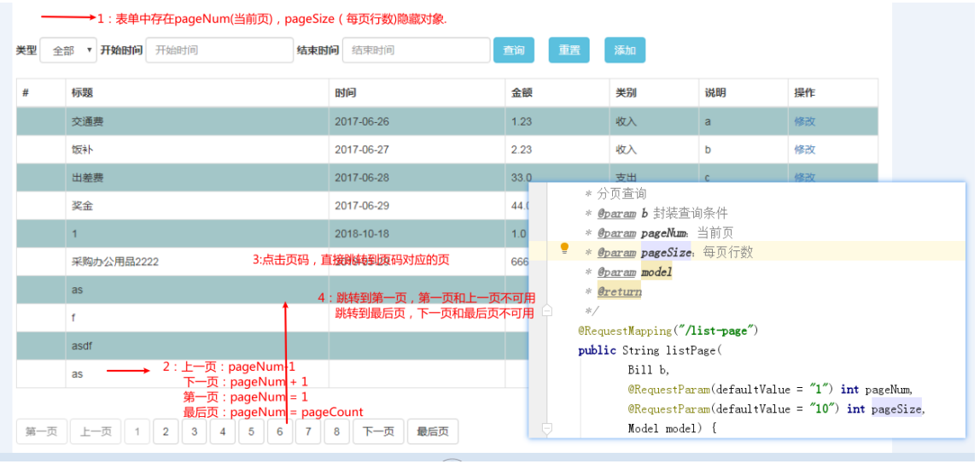Screen dimensions: 980x464
Task: Open the 修改 link for 饭补 row
Action: 804,150
